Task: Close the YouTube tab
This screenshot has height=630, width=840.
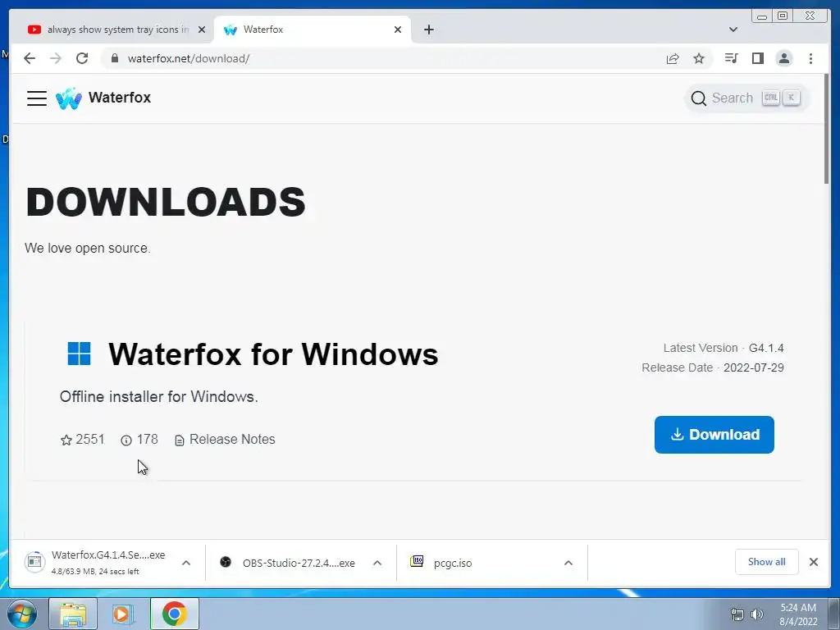Action: 202,30
